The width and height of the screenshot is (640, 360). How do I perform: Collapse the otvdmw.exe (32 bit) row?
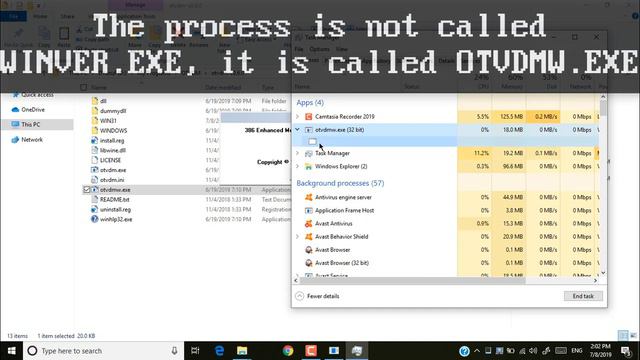(x=298, y=130)
